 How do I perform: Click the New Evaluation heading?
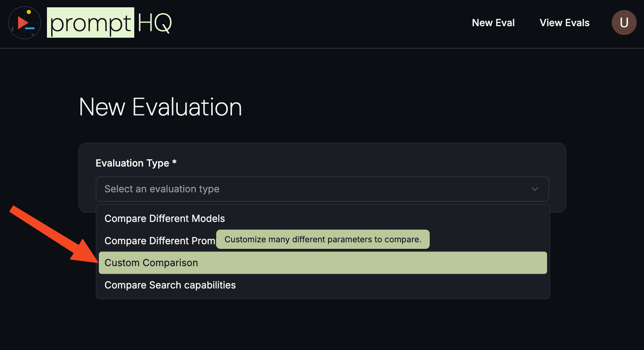[160, 107]
